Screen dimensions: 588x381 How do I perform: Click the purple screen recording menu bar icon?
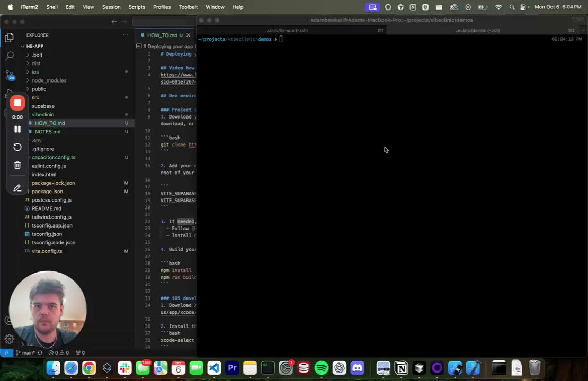(x=372, y=7)
